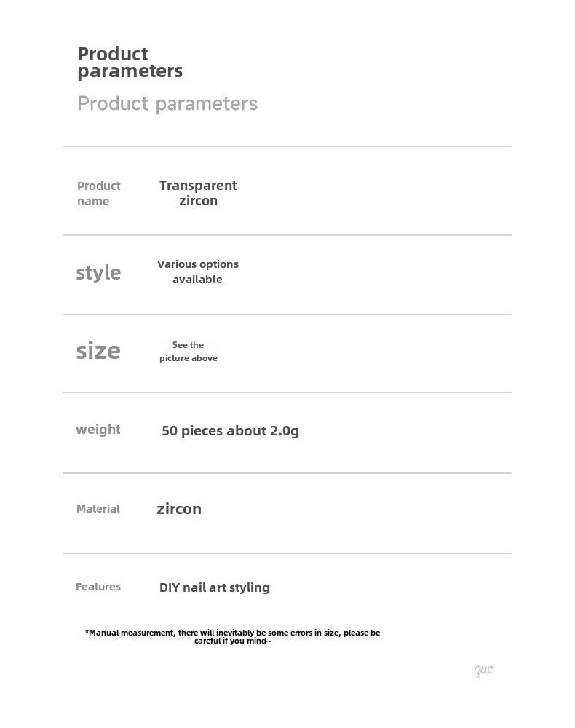Click the guo signature watermark
575x728 pixels.
[x=484, y=670]
